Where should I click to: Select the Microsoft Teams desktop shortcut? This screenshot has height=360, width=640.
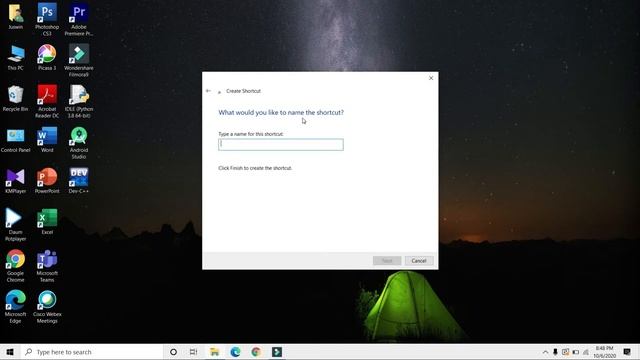47,266
